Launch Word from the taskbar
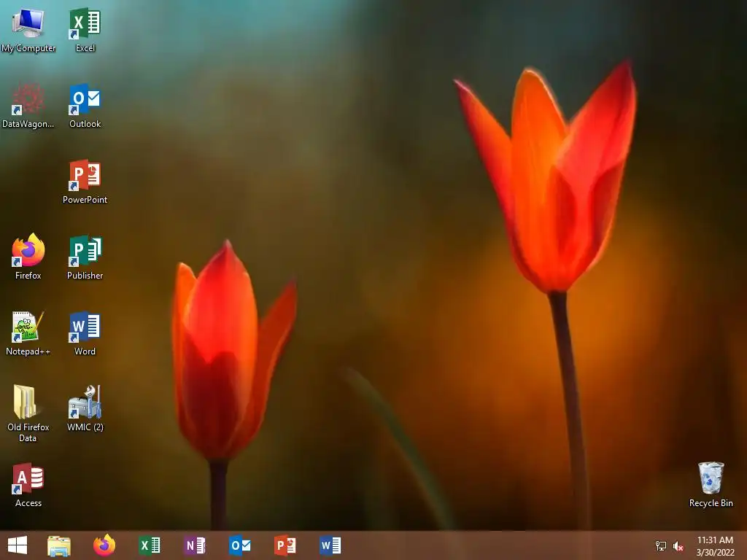The image size is (747, 560). (x=330, y=545)
